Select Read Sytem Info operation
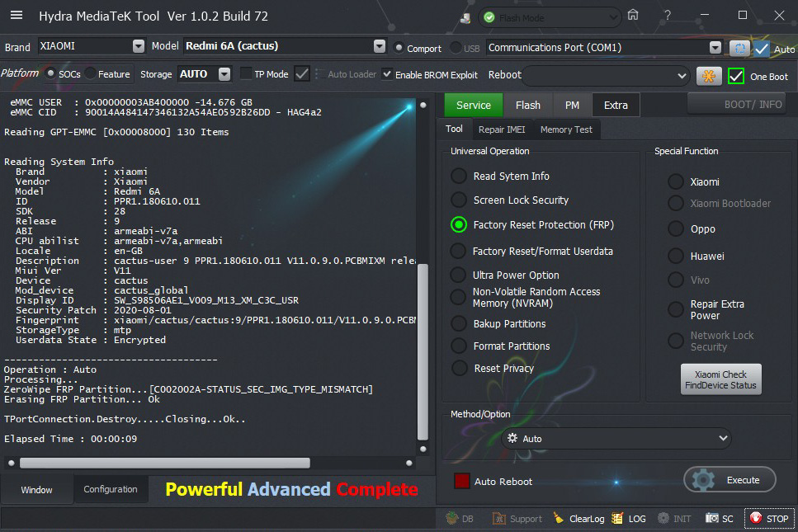 (x=459, y=176)
